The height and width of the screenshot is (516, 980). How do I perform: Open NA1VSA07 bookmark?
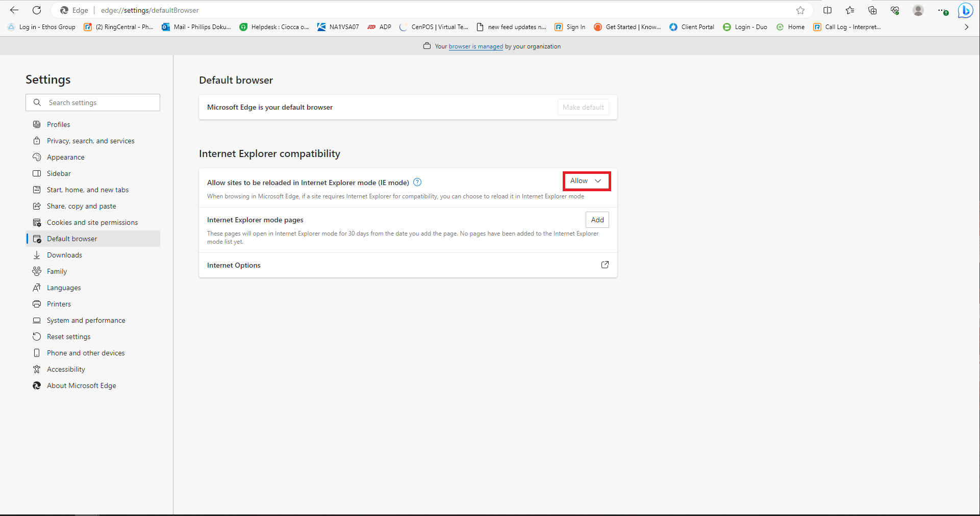[x=338, y=27]
